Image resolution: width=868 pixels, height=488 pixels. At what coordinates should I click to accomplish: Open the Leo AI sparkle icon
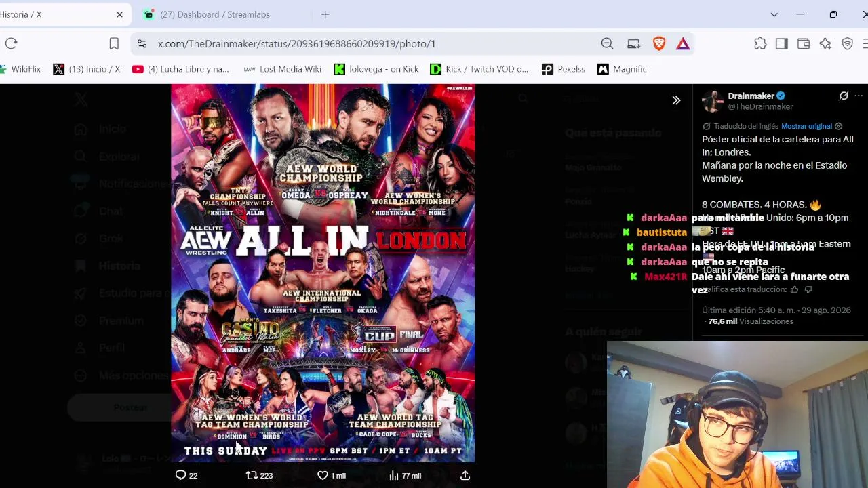[x=825, y=43]
